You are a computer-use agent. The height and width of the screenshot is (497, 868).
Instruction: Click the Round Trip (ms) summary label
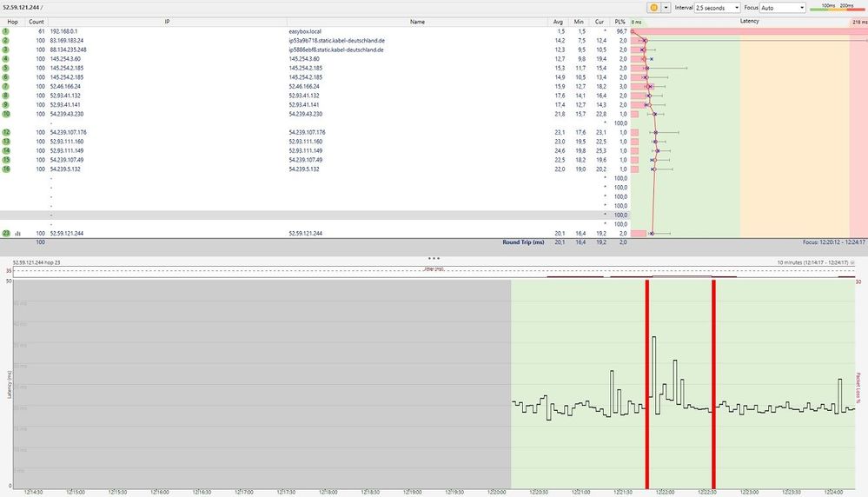pyautogui.click(x=523, y=242)
